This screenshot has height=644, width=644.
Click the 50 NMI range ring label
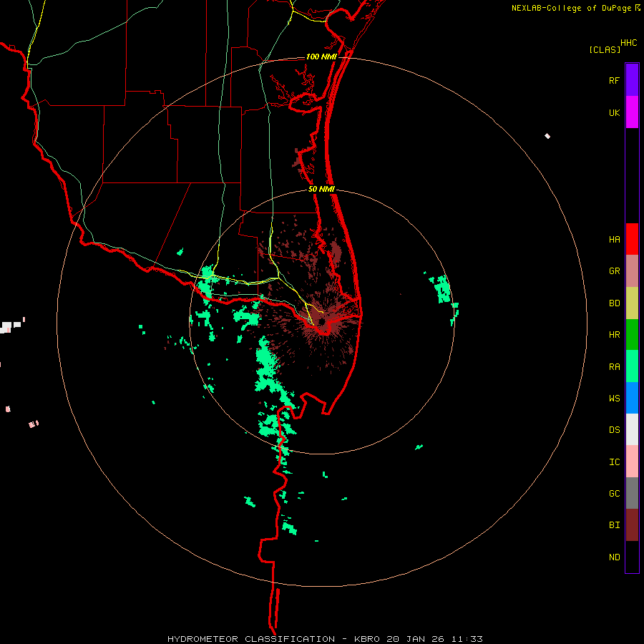(x=321, y=189)
